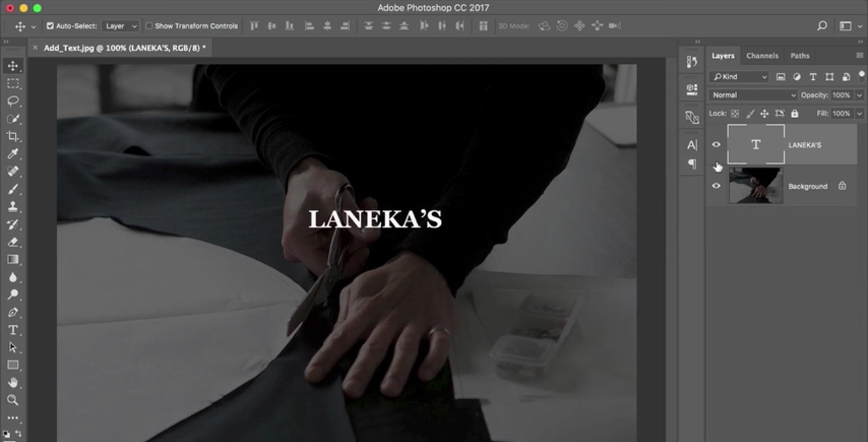Select the Layers tab

tap(723, 56)
